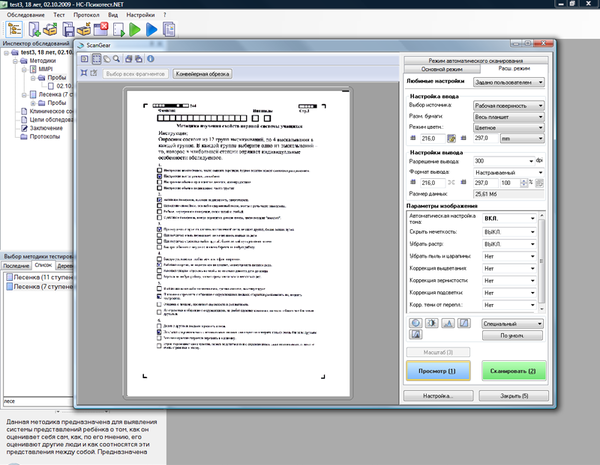Switch to the Основной режим tab

click(442, 69)
